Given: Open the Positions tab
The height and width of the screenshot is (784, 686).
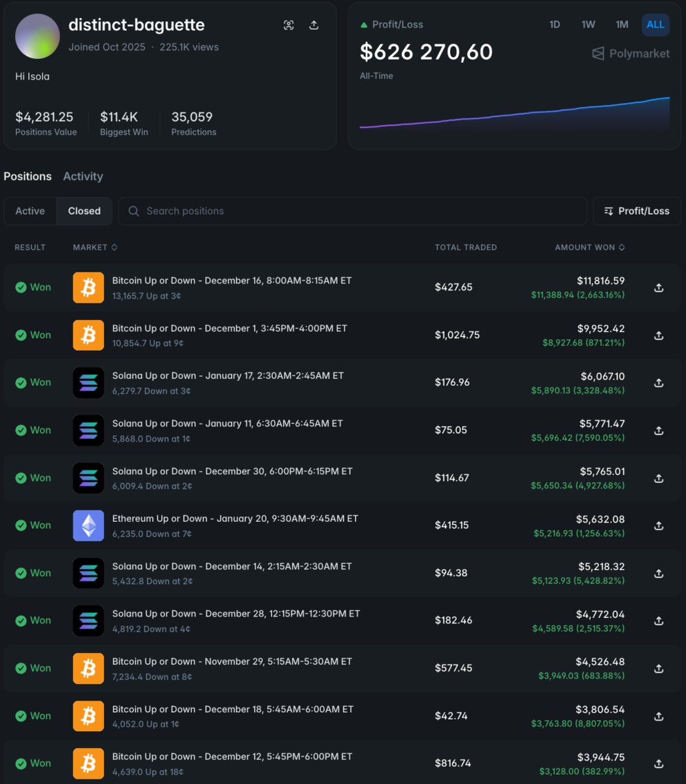Looking at the screenshot, I should [x=27, y=176].
